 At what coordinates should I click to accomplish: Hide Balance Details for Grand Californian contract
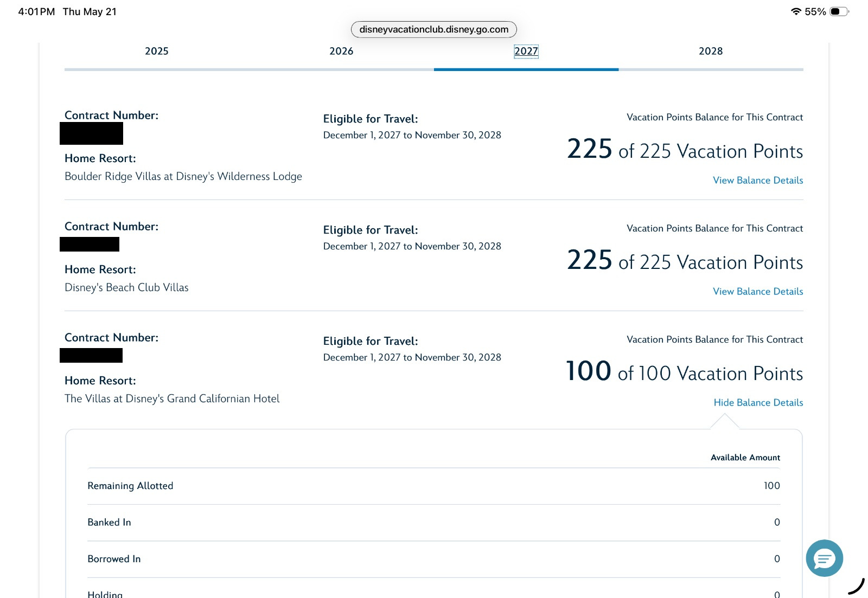click(x=758, y=402)
